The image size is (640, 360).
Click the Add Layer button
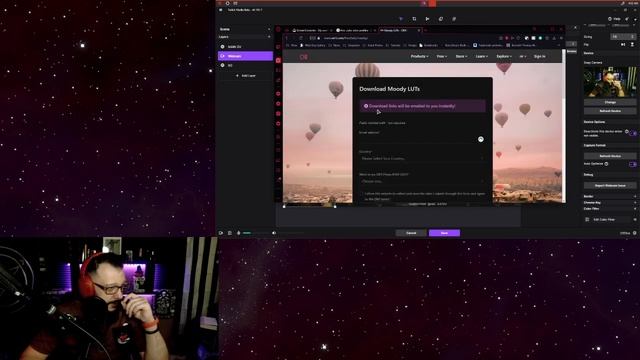tap(245, 76)
